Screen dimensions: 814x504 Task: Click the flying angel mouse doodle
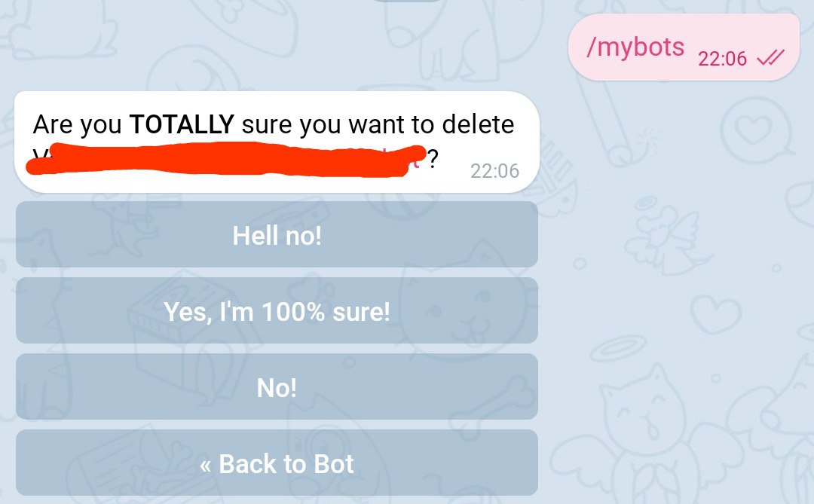click(667, 239)
